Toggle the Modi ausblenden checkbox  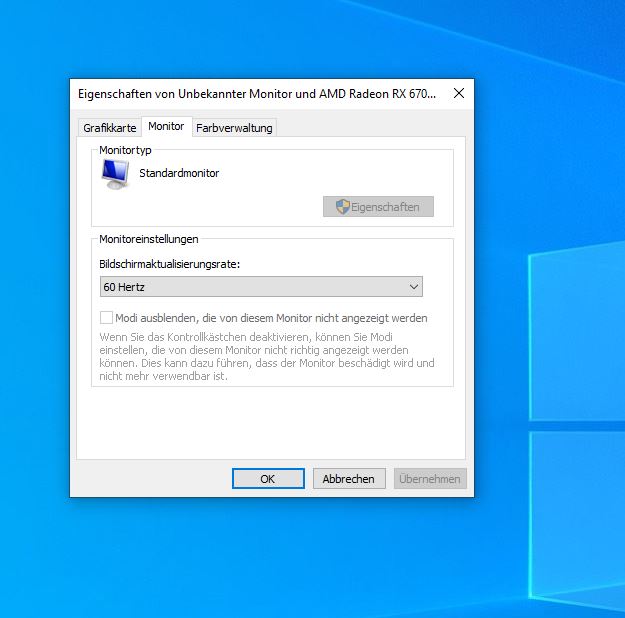point(106,318)
